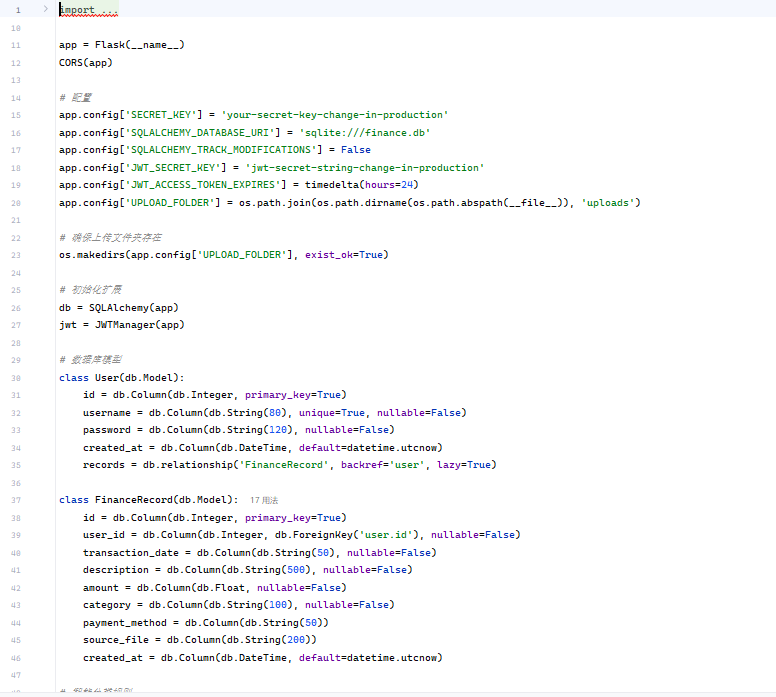Click 'os.makedirs' call on line 23

pyautogui.click(x=92, y=255)
